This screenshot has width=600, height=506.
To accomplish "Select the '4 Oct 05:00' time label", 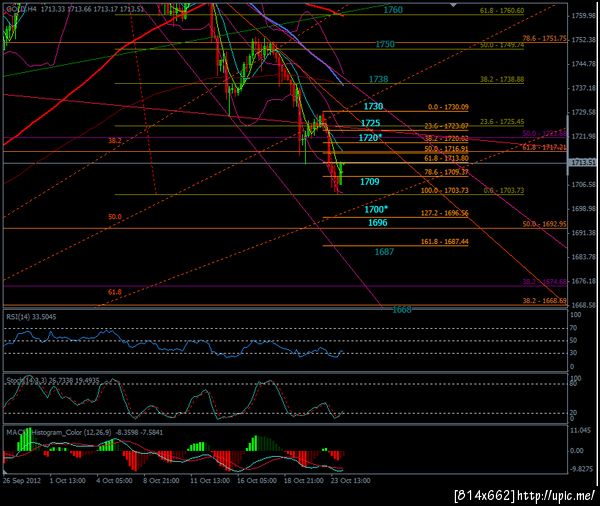I will [x=114, y=480].
